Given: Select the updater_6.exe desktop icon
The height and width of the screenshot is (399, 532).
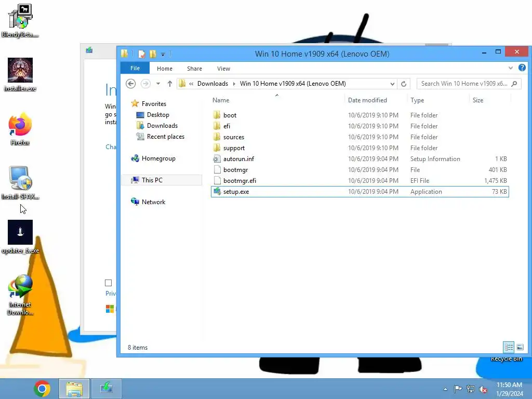Looking at the screenshot, I should 20,237.
